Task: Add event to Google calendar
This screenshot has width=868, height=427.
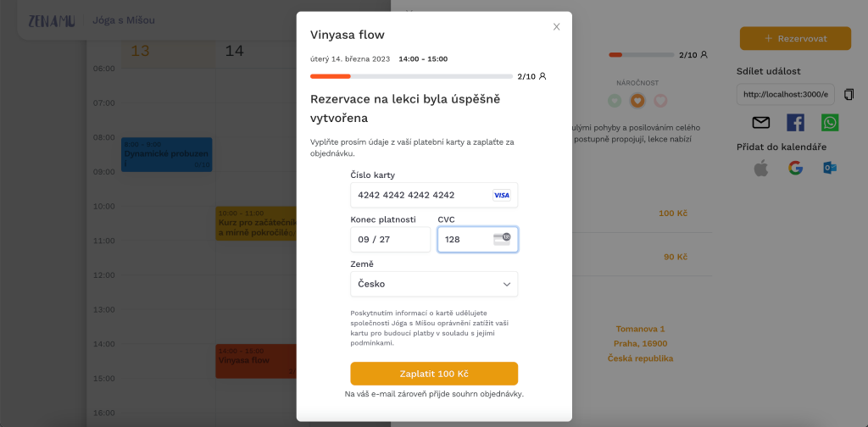Action: tap(795, 168)
